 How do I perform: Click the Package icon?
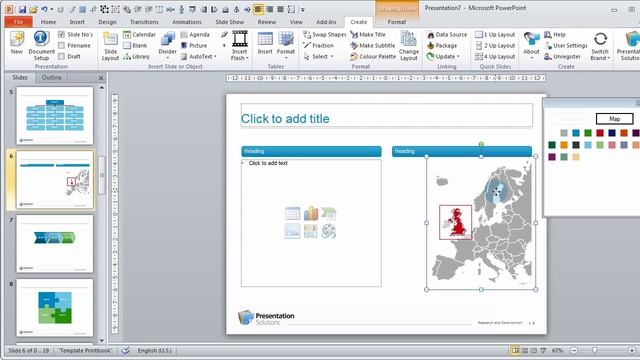pos(442,46)
